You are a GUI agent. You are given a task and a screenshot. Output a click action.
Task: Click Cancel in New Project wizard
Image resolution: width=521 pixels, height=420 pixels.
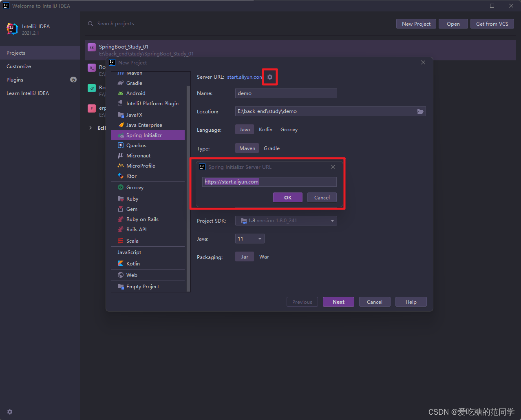tap(375, 302)
